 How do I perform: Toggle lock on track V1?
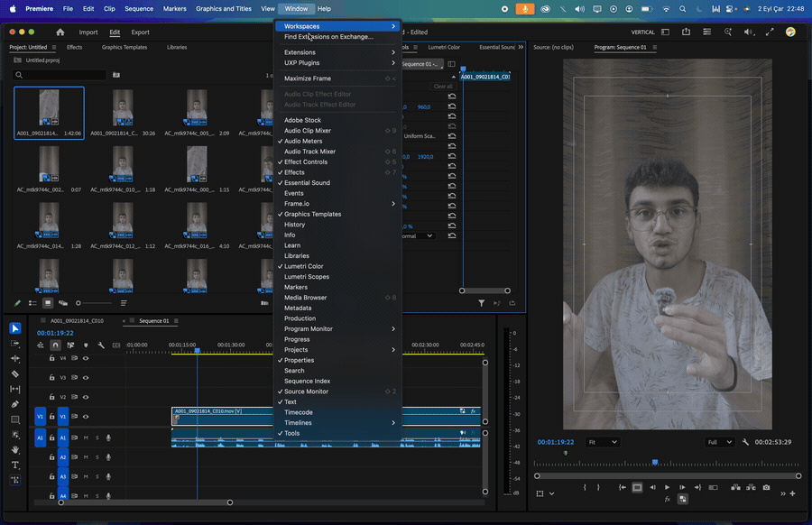click(x=51, y=416)
